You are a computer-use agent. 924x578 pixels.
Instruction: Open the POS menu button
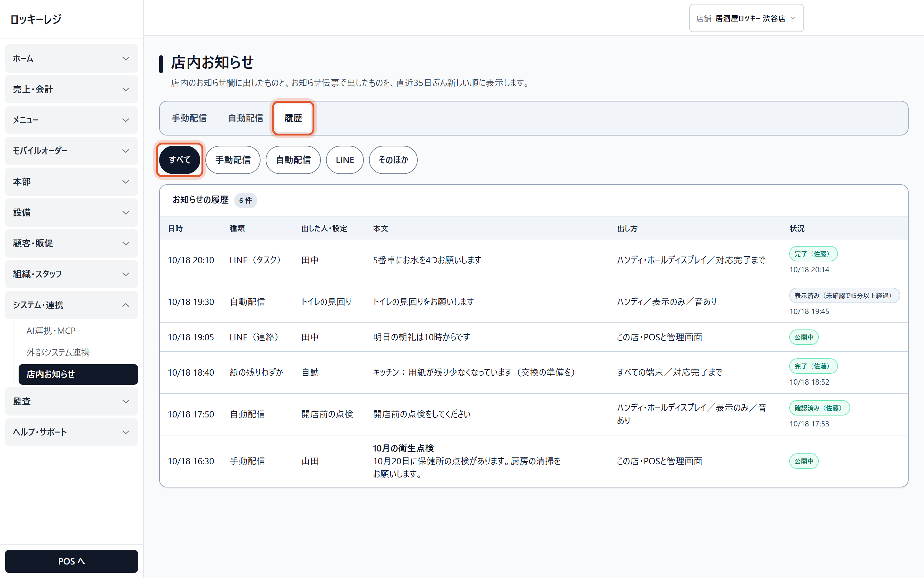(x=72, y=561)
